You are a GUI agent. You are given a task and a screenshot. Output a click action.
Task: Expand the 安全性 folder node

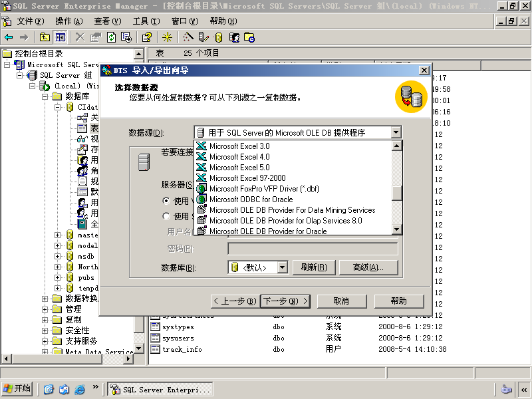(45, 331)
